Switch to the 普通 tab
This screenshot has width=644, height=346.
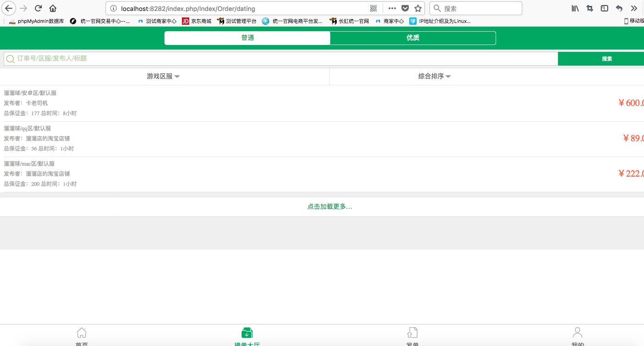[248, 38]
